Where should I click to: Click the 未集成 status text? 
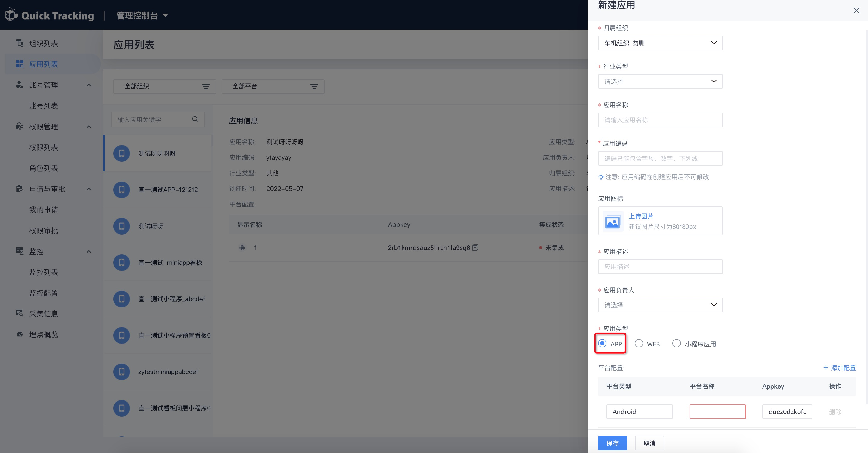(554, 248)
